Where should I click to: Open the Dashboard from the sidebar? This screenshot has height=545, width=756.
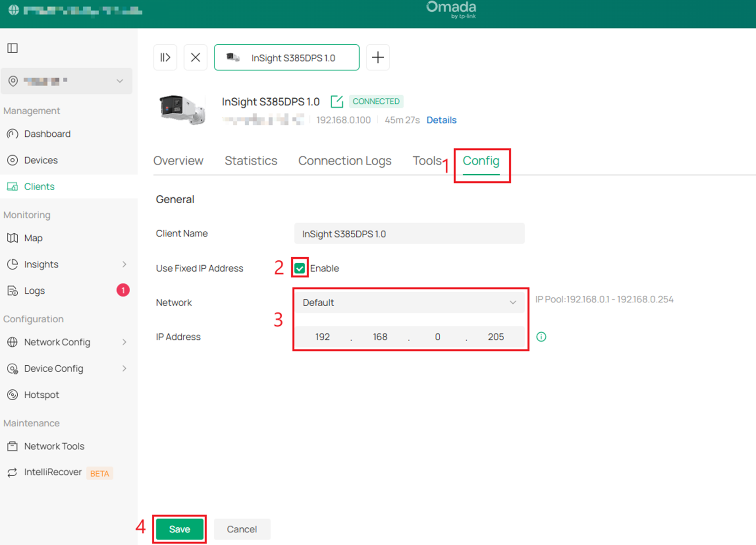(x=47, y=134)
